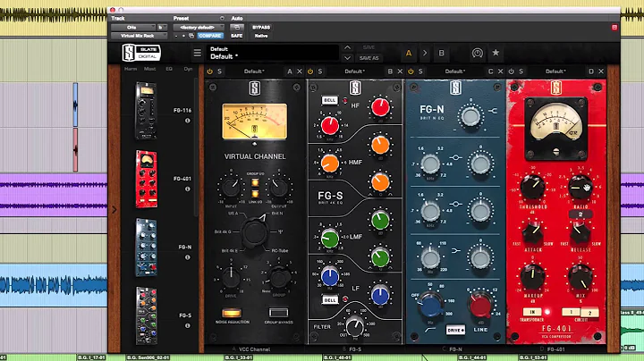644x361 pixels.
Task: Open slot B Default preset dropdown
Action: 354,71
